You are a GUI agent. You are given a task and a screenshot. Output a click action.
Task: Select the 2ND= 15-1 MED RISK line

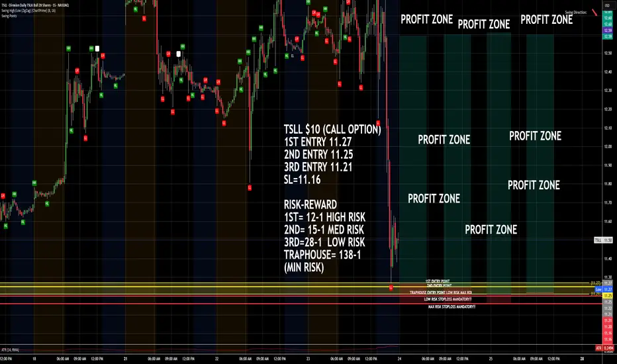[x=324, y=230]
